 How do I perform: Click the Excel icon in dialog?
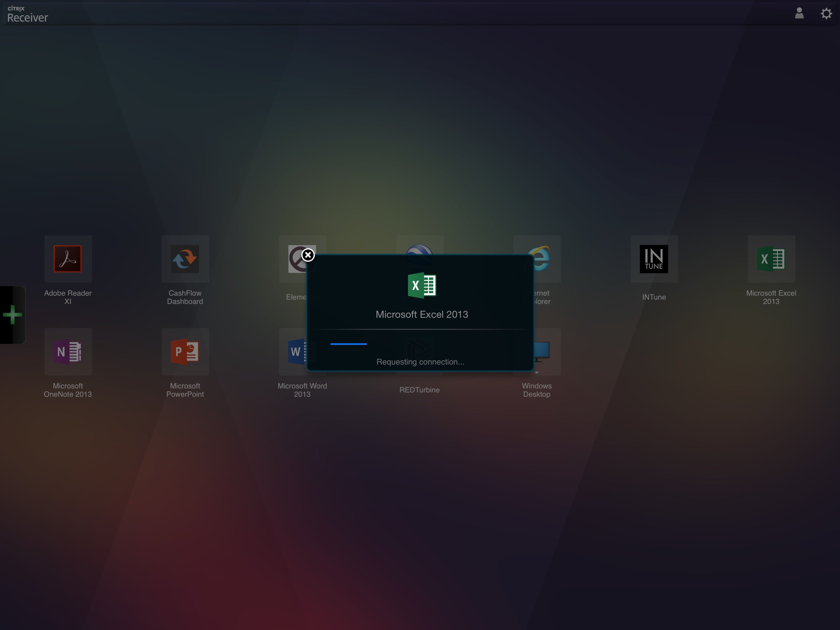(422, 285)
